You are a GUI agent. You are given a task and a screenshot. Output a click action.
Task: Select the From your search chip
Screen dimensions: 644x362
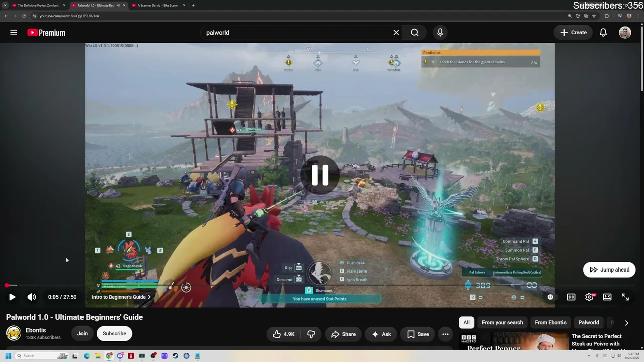tap(502, 323)
